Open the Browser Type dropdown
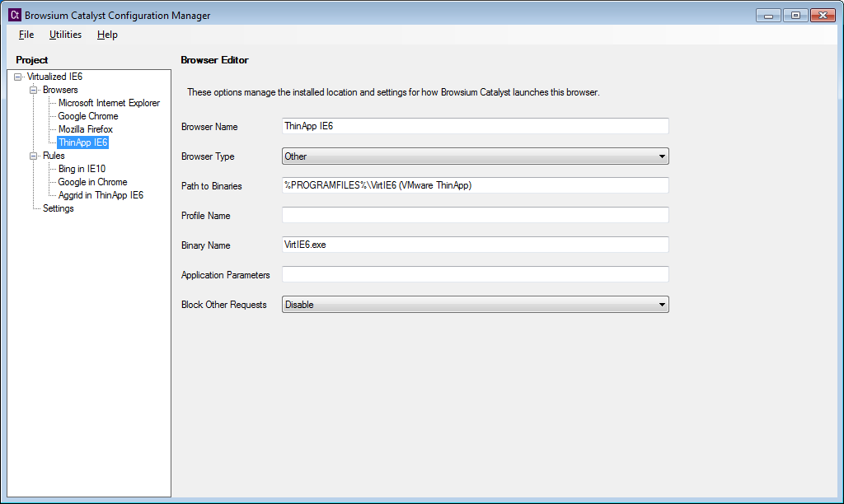 pyautogui.click(x=476, y=156)
